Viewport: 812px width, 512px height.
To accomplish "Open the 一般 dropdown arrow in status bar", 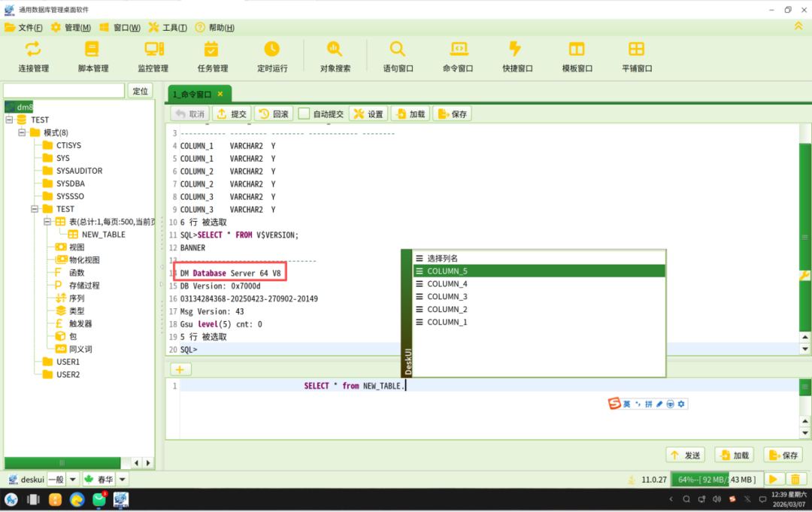I will (72, 480).
